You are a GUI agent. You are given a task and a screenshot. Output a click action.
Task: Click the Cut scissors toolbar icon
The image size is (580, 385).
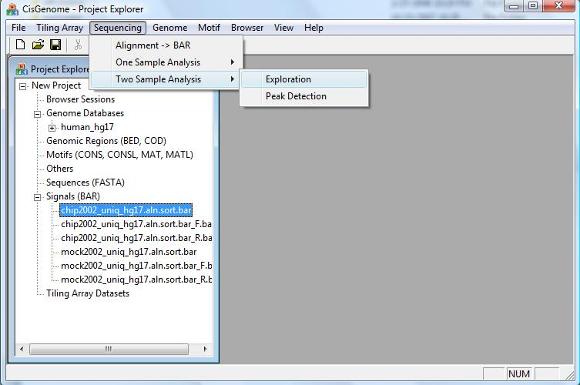[x=78, y=45]
